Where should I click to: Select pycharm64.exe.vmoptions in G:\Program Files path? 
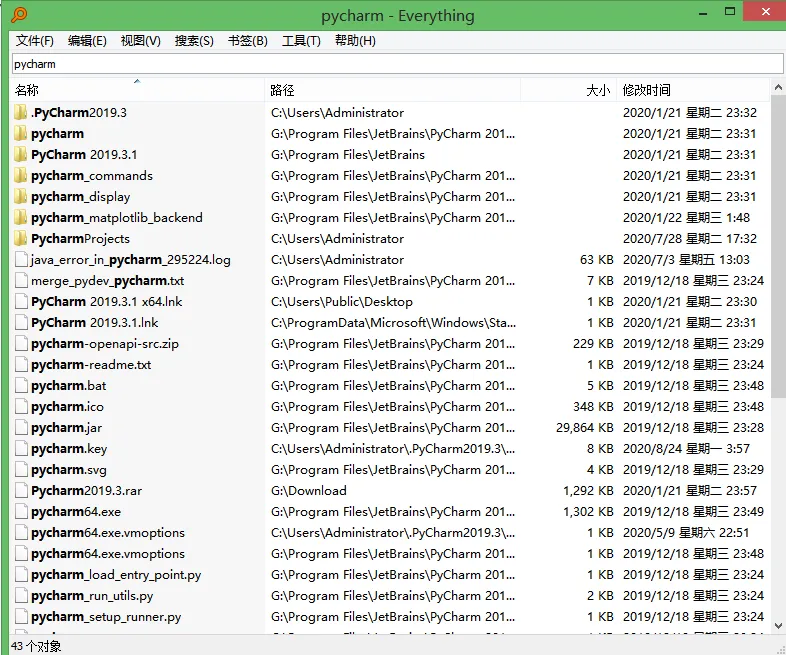pos(108,554)
